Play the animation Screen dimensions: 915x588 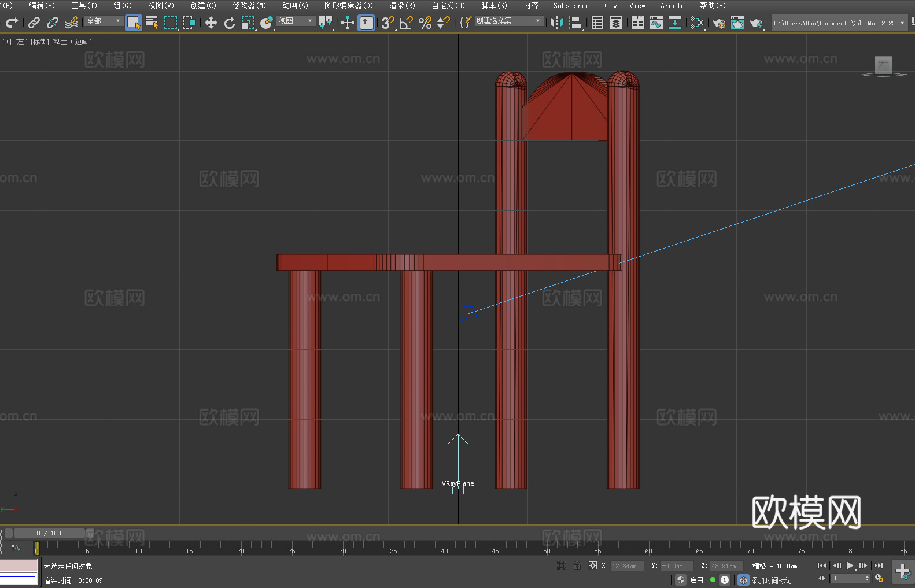[850, 565]
